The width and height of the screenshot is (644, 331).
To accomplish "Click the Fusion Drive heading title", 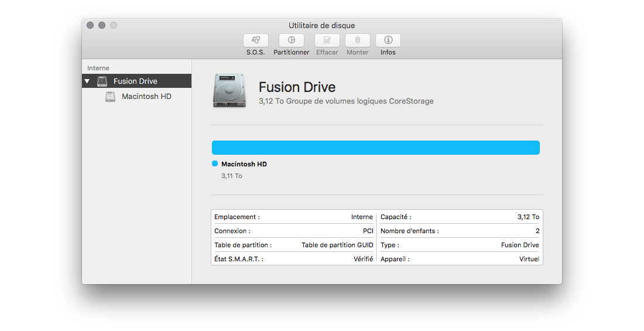I will (297, 87).
